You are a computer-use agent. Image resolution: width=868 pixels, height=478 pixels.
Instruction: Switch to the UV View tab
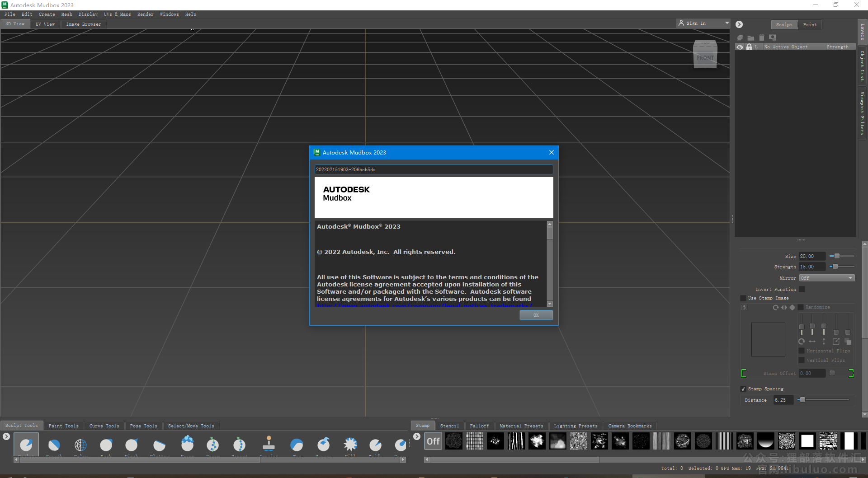[x=45, y=24]
